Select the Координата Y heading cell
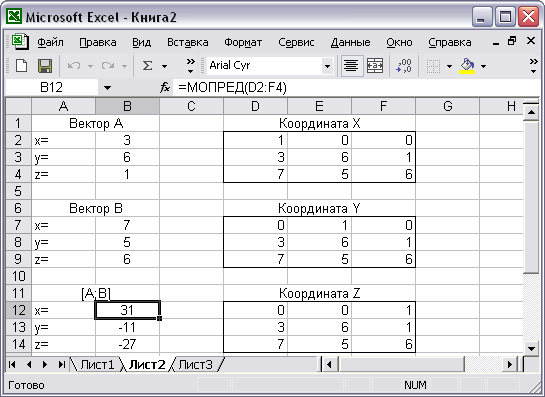The width and height of the screenshot is (545, 397). coord(319,208)
